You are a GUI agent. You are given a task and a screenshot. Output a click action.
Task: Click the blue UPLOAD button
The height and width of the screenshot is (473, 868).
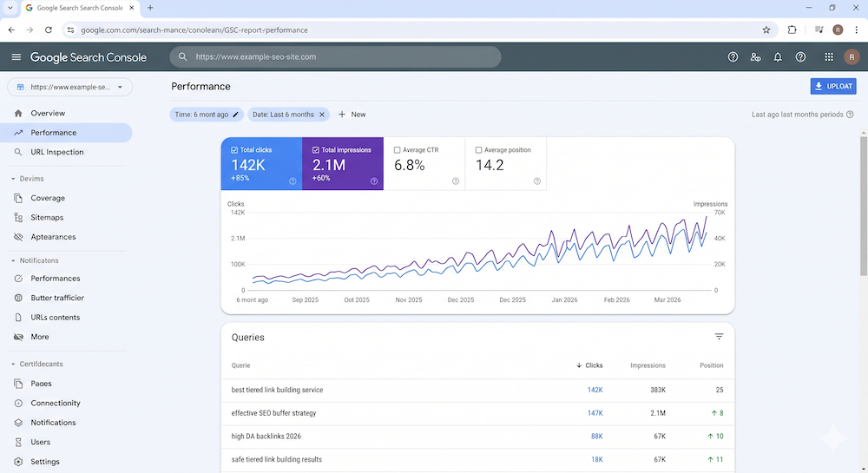click(x=833, y=86)
